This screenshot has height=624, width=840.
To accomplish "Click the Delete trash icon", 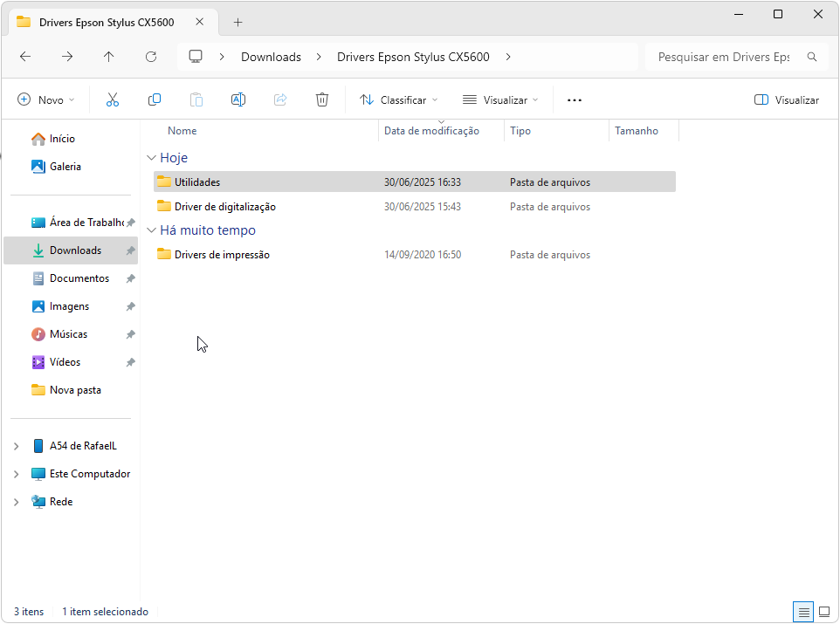I will click(x=322, y=100).
